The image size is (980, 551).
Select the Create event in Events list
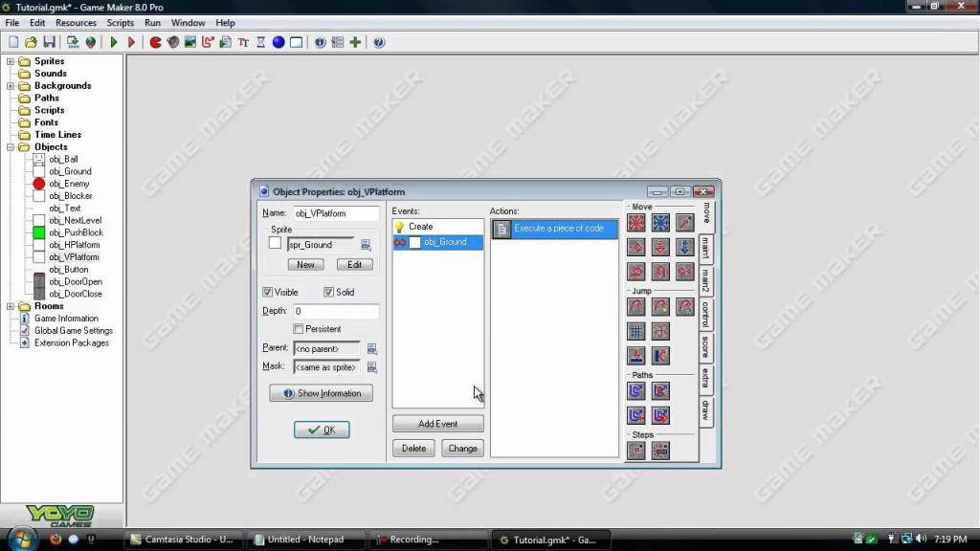click(x=437, y=226)
